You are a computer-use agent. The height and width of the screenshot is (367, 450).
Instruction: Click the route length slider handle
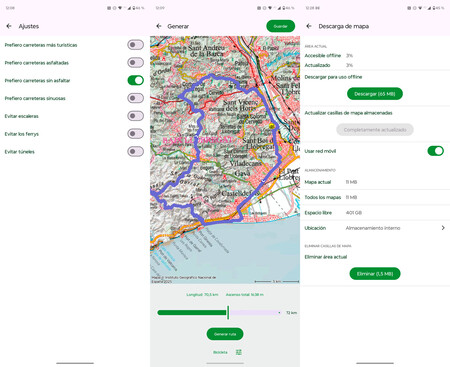click(228, 312)
